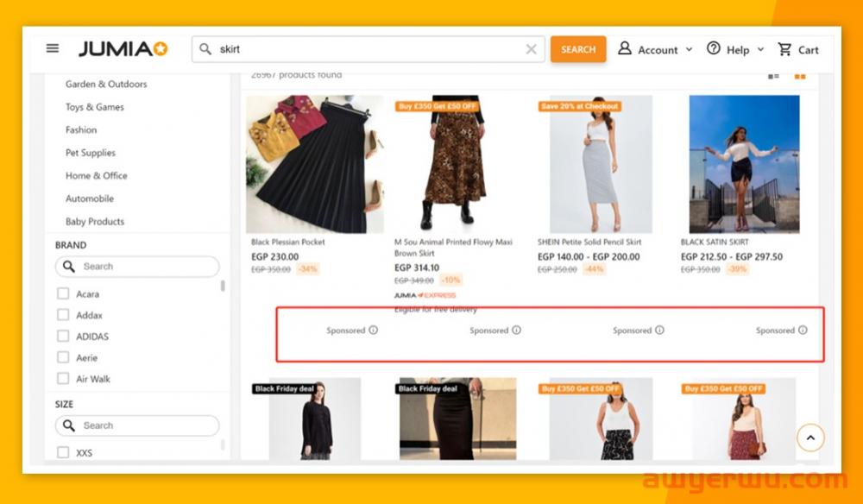Click the info icon beside the third Sponsored label
This screenshot has height=504, width=863.
tap(659, 331)
